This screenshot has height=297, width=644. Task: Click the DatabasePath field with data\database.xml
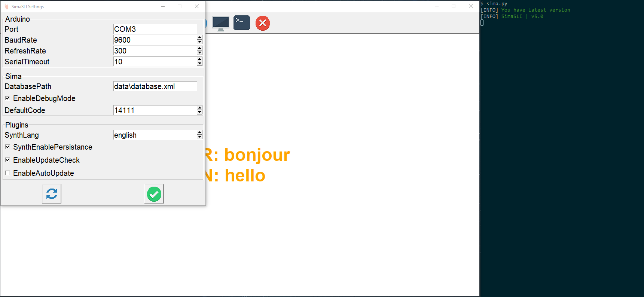155,86
